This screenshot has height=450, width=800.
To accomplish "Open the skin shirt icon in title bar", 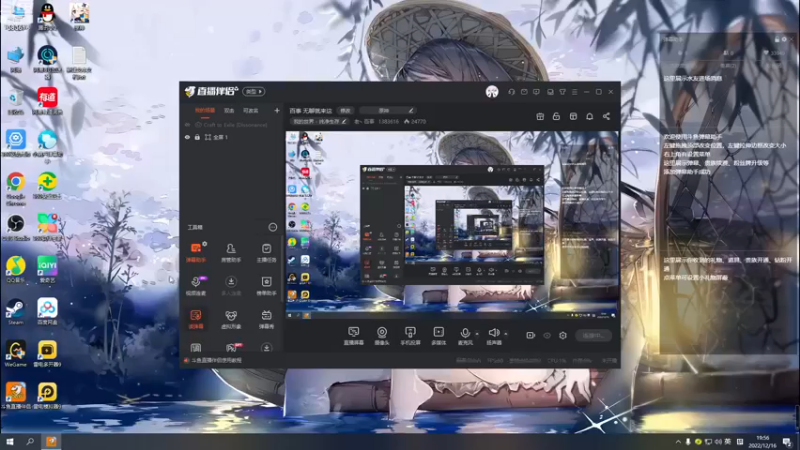I will tap(562, 92).
